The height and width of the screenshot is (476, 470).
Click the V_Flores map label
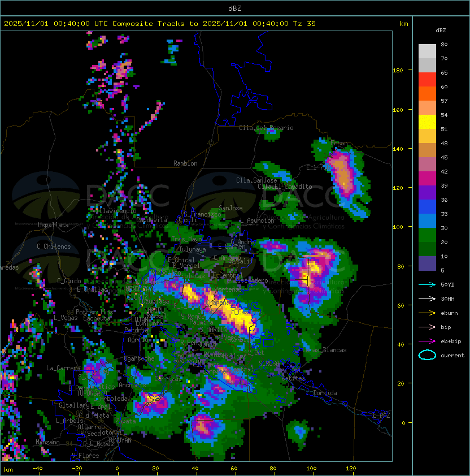pos(85,456)
